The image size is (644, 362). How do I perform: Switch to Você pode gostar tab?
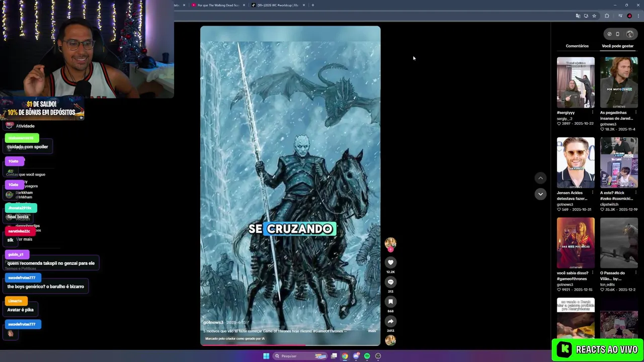pos(617,46)
